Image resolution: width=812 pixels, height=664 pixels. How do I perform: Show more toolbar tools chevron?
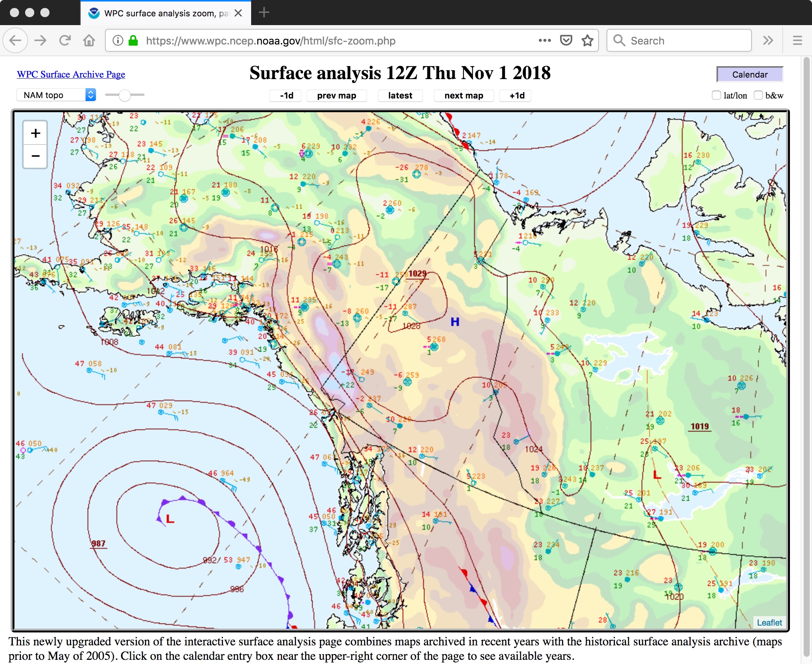point(768,40)
